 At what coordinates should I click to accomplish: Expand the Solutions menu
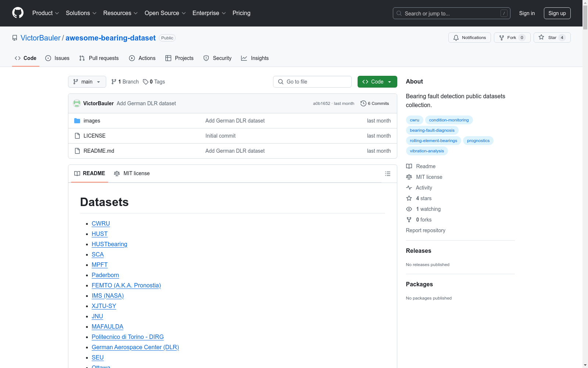point(81,13)
